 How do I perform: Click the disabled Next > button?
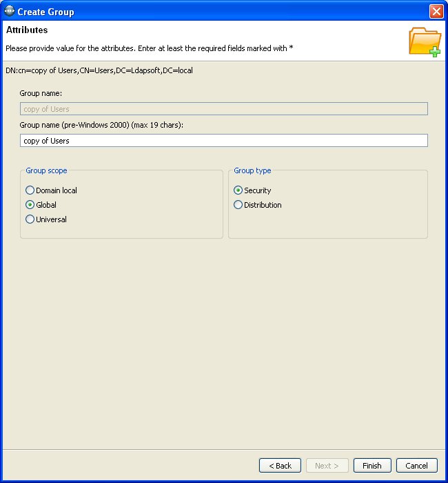point(327,466)
